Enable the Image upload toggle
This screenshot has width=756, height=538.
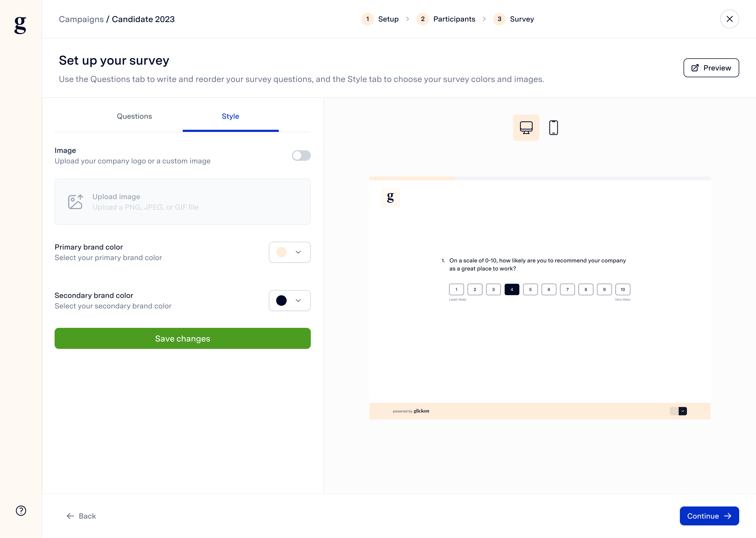(x=301, y=156)
